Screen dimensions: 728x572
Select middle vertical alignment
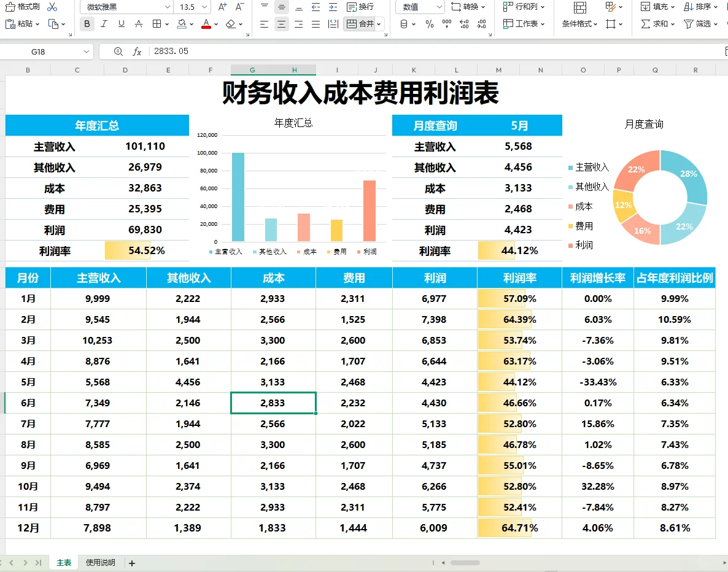point(281,7)
